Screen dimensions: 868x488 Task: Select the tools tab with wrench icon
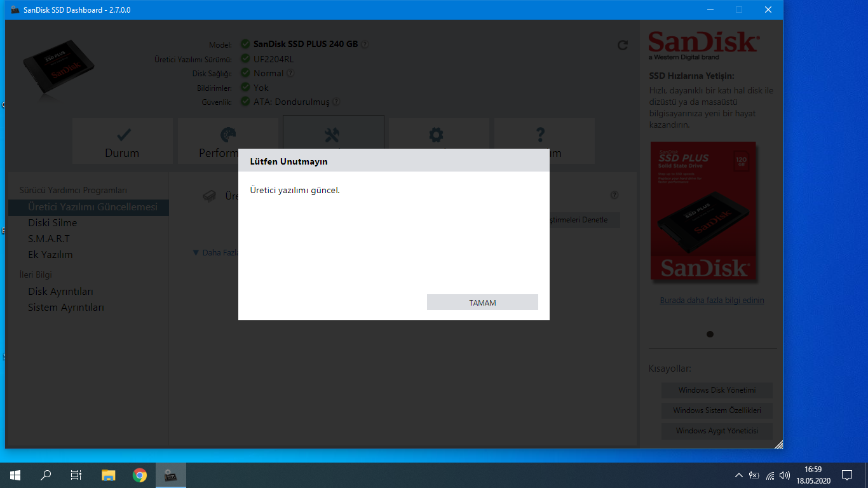(333, 132)
